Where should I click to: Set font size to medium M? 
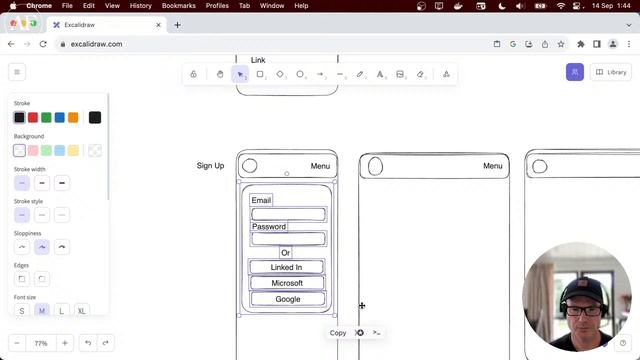coord(42,310)
